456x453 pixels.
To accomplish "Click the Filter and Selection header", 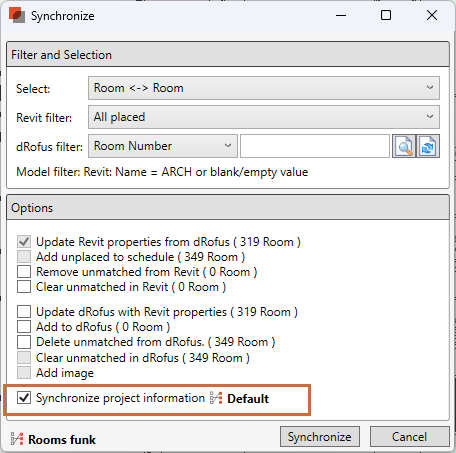I will point(228,54).
